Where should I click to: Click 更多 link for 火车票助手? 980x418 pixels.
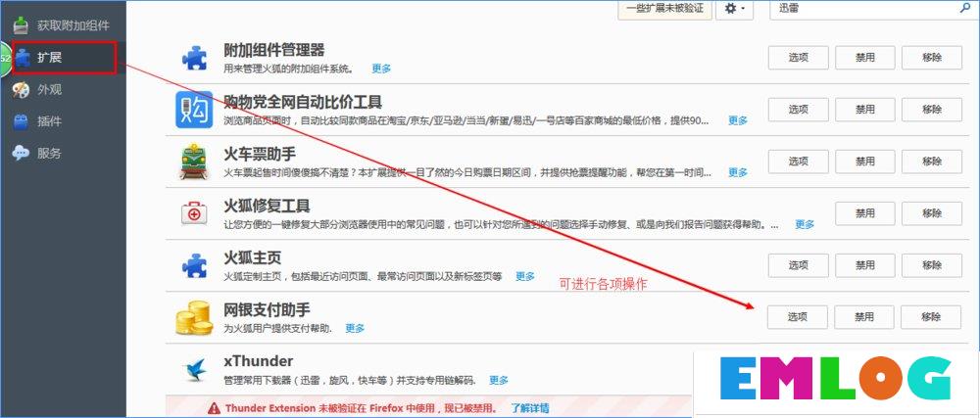pos(738,172)
